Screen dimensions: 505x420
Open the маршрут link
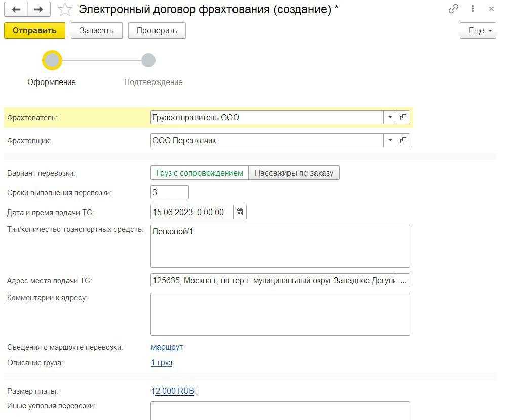(167, 347)
